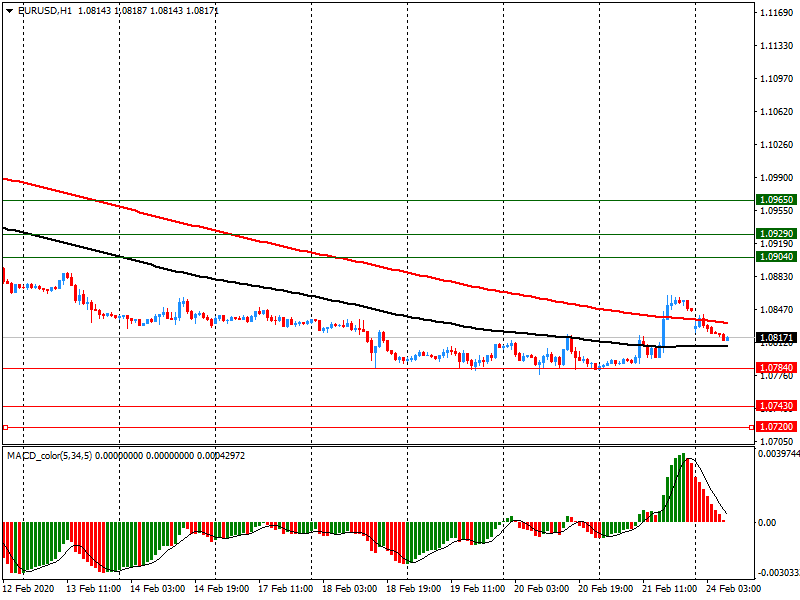Click the 17 Feb 11:00 time label

tap(285, 588)
